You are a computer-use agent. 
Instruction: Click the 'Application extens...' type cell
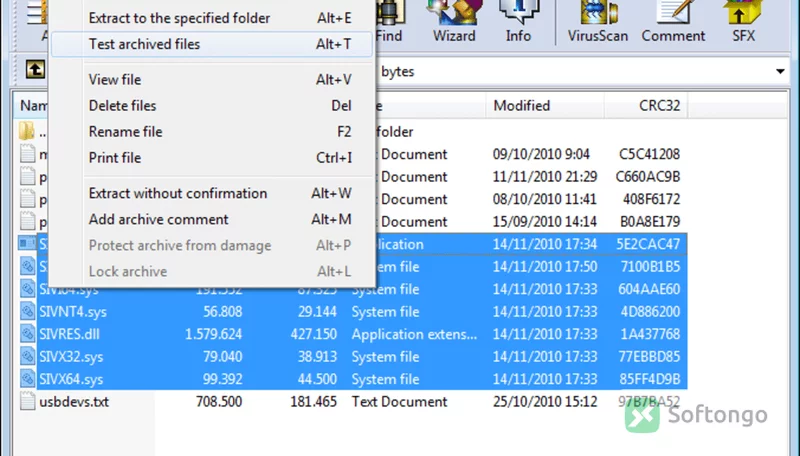coord(414,334)
